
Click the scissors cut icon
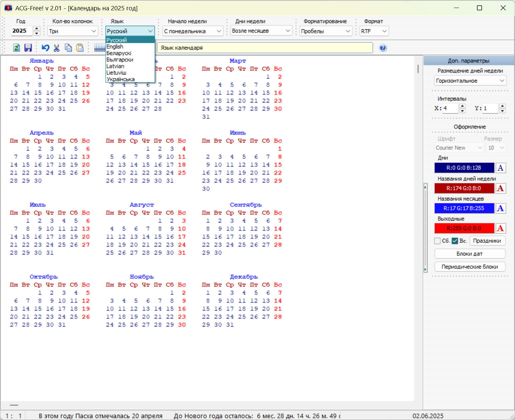[57, 48]
